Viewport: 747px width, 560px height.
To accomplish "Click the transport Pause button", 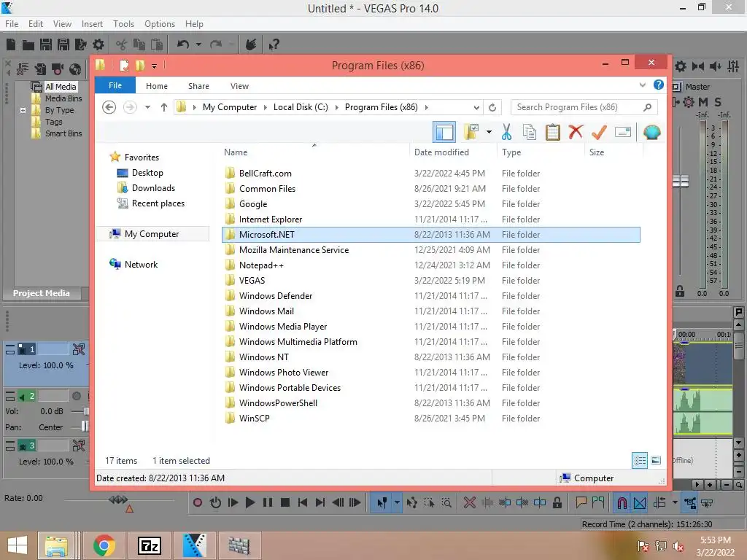I will pos(267,502).
